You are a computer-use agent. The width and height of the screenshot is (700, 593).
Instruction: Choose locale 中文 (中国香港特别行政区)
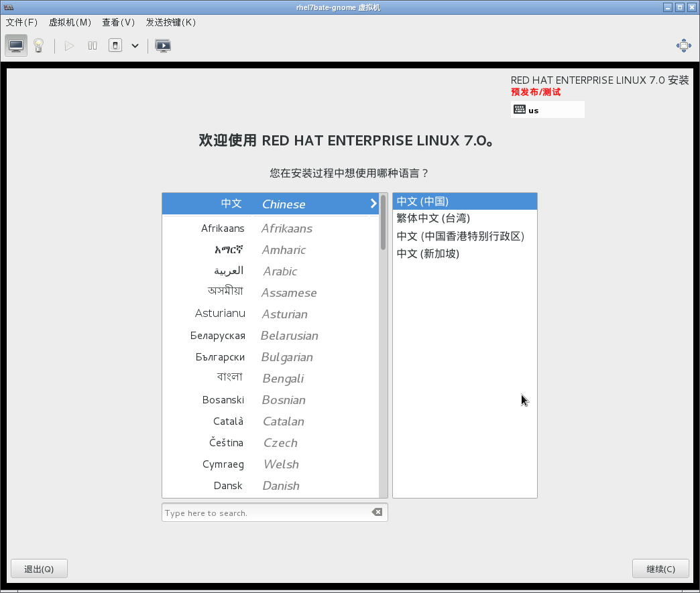465,236
